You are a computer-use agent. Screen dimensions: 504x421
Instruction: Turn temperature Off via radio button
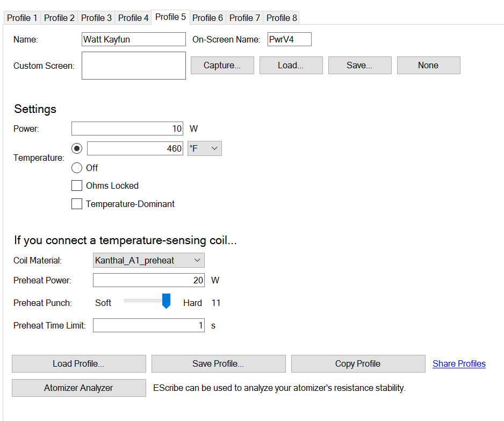[77, 168]
